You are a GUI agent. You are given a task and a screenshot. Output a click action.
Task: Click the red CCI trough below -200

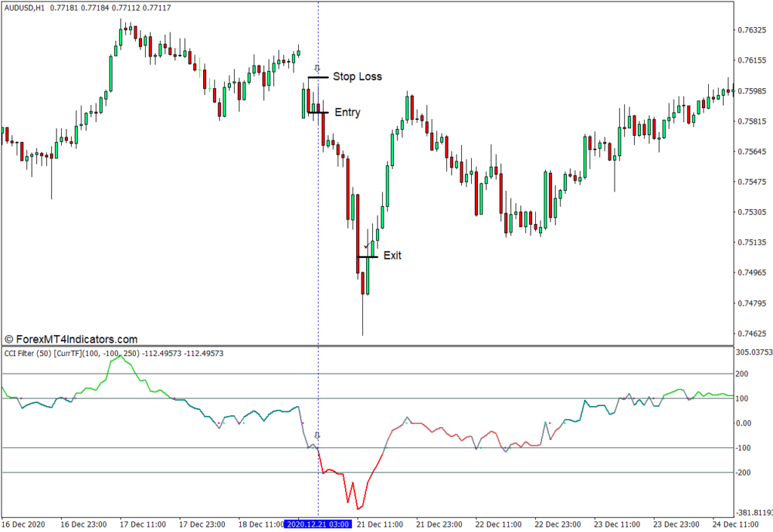click(x=358, y=508)
